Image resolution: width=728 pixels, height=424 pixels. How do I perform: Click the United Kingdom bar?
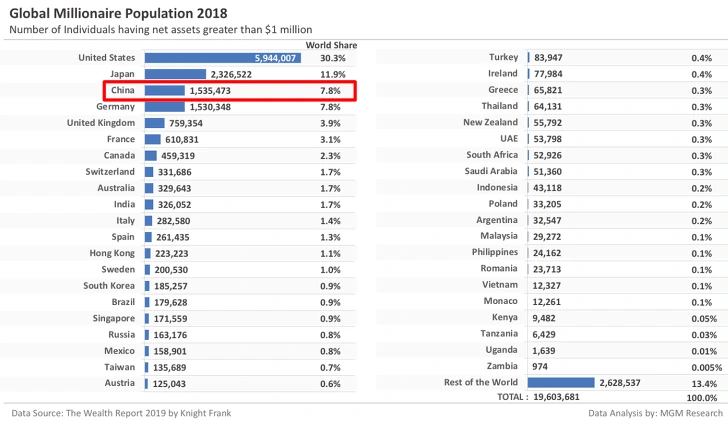tap(154, 123)
